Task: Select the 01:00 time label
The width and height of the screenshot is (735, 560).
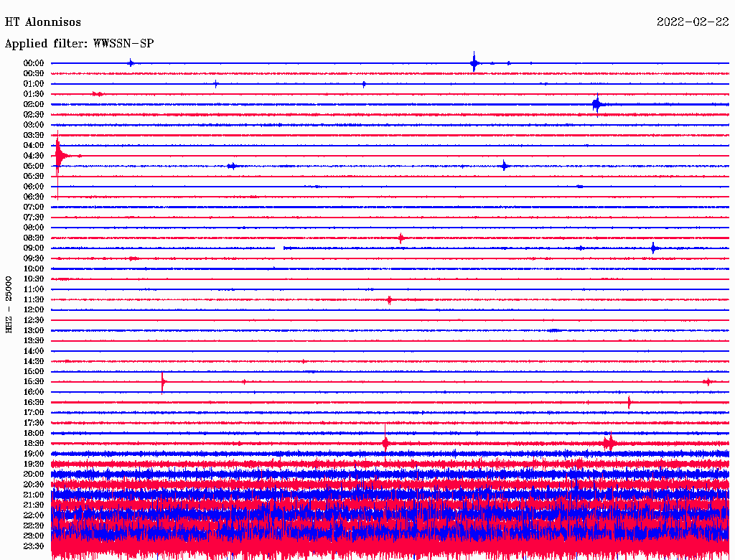Action: pyautogui.click(x=34, y=84)
